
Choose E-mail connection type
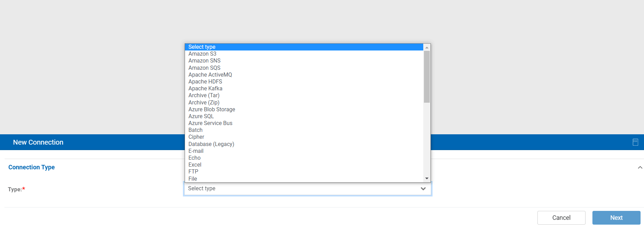304,151
